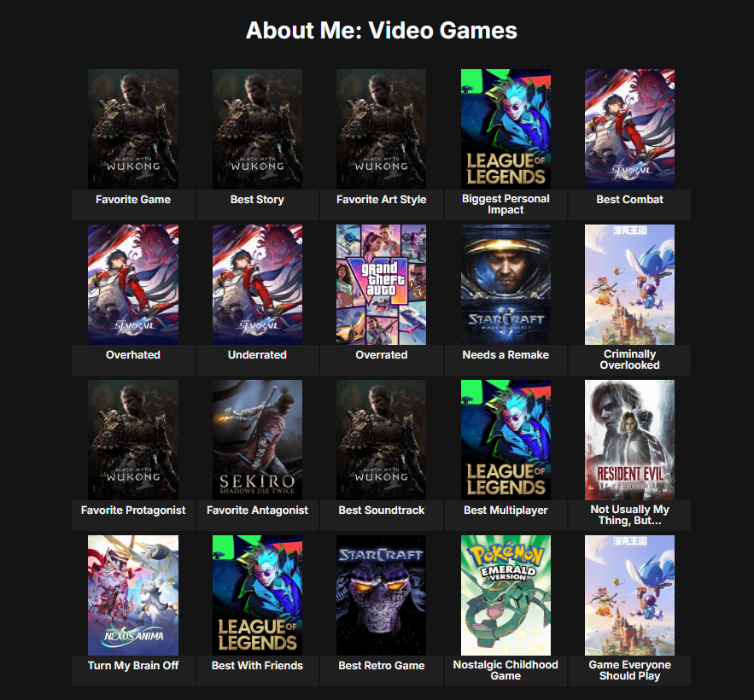Click the StarCraft Best Retro Game cover

click(382, 595)
